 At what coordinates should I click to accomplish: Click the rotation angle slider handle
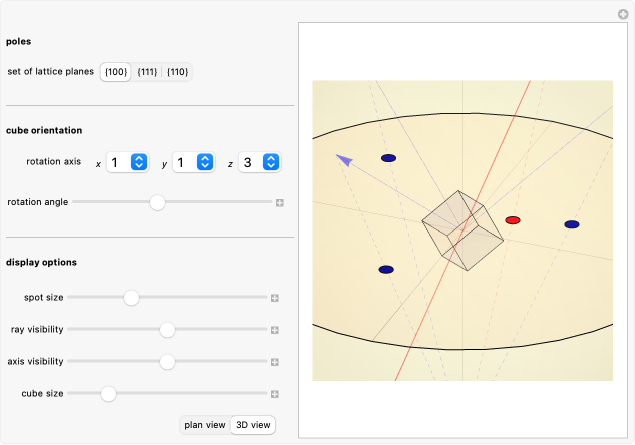pyautogui.click(x=157, y=202)
